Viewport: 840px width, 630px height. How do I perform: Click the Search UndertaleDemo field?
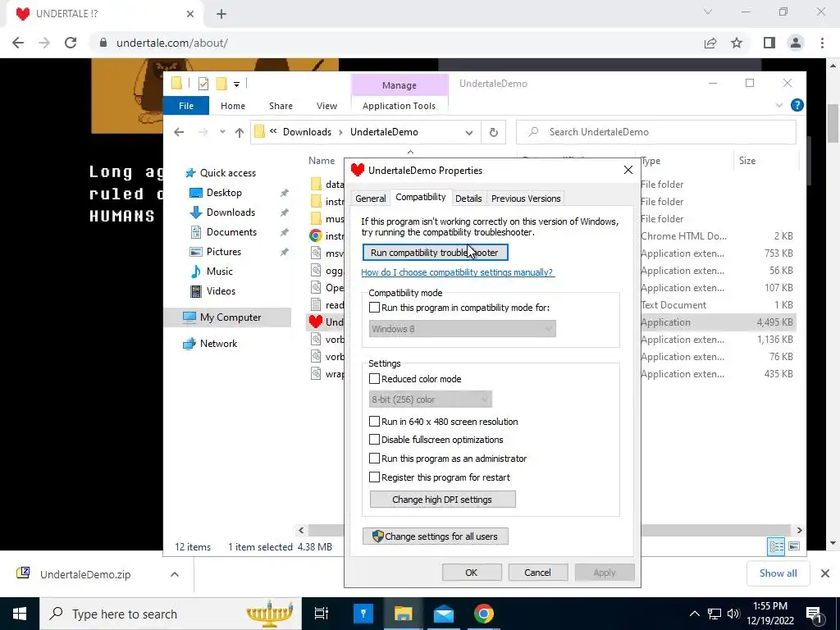click(655, 132)
